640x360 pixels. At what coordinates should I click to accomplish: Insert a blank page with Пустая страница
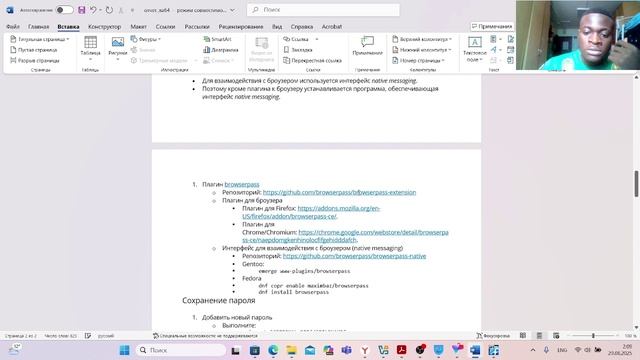coord(33,50)
